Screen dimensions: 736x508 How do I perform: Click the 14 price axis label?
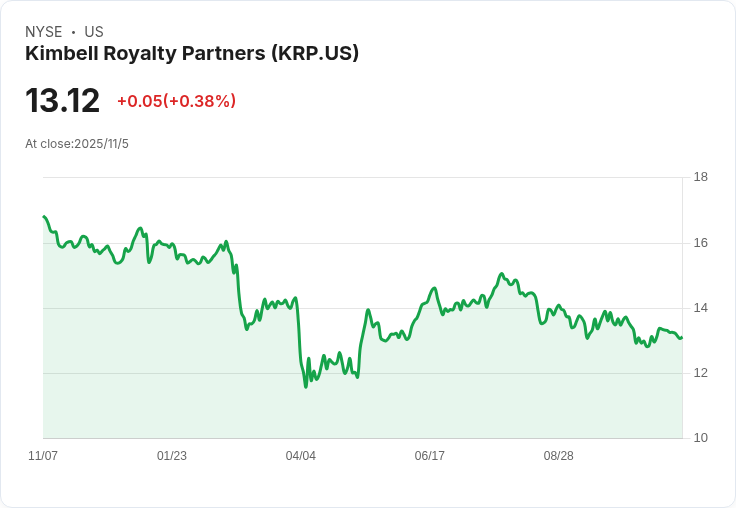pyautogui.click(x=700, y=308)
